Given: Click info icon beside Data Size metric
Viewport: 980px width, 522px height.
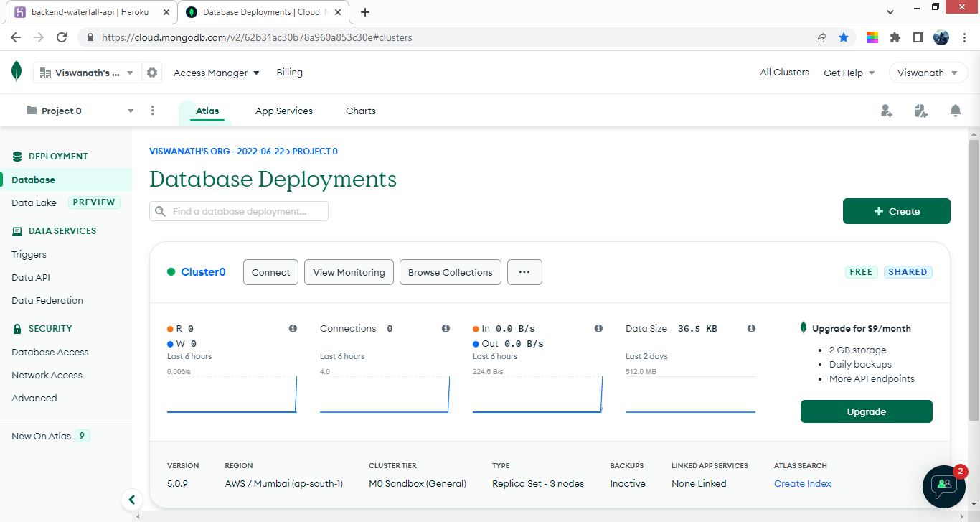Looking at the screenshot, I should tap(751, 328).
